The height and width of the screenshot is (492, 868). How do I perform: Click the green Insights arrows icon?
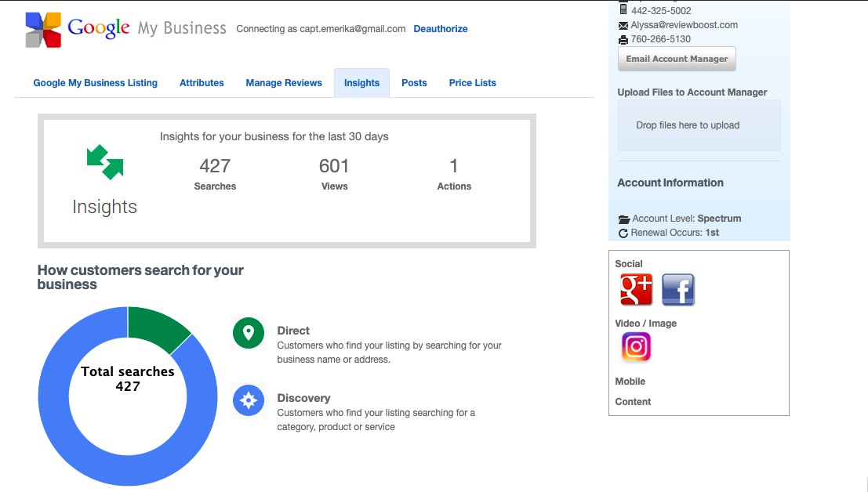pyautogui.click(x=104, y=162)
